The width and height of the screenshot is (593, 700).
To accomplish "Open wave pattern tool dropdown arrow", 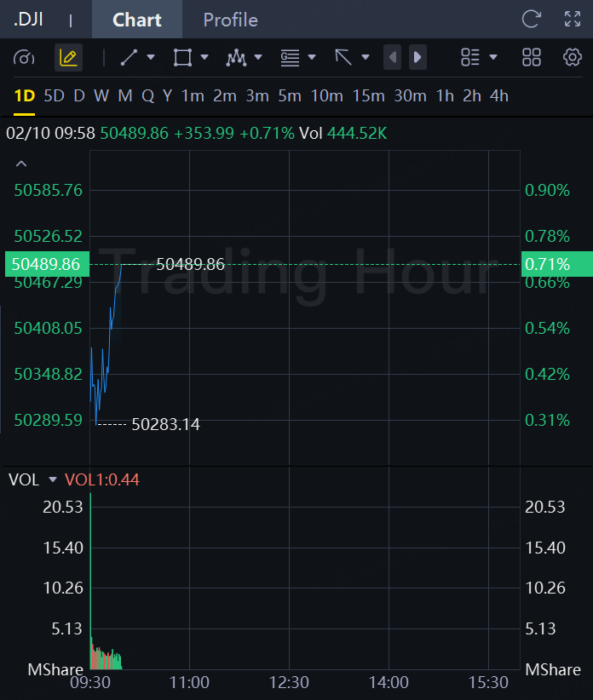I will [258, 57].
